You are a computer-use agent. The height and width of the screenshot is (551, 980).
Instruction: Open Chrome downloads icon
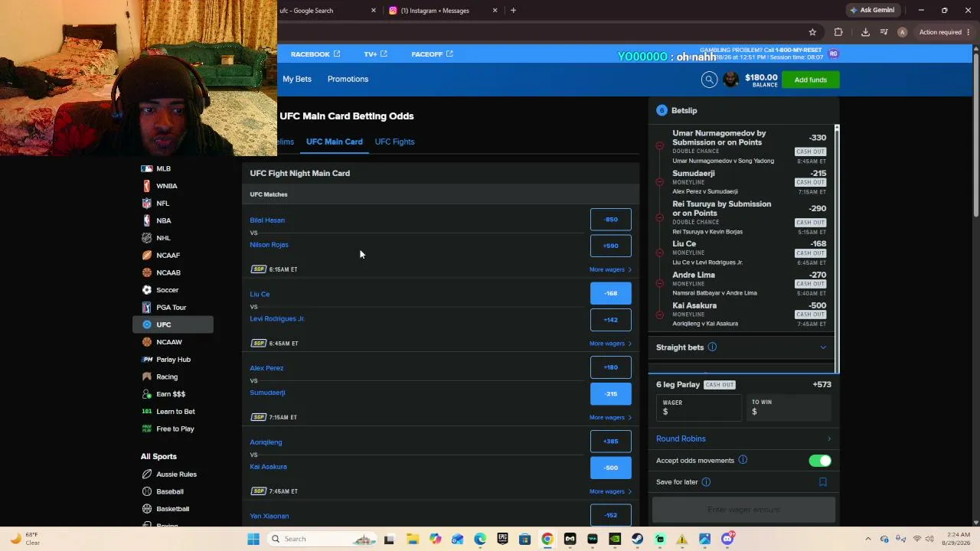point(865,32)
